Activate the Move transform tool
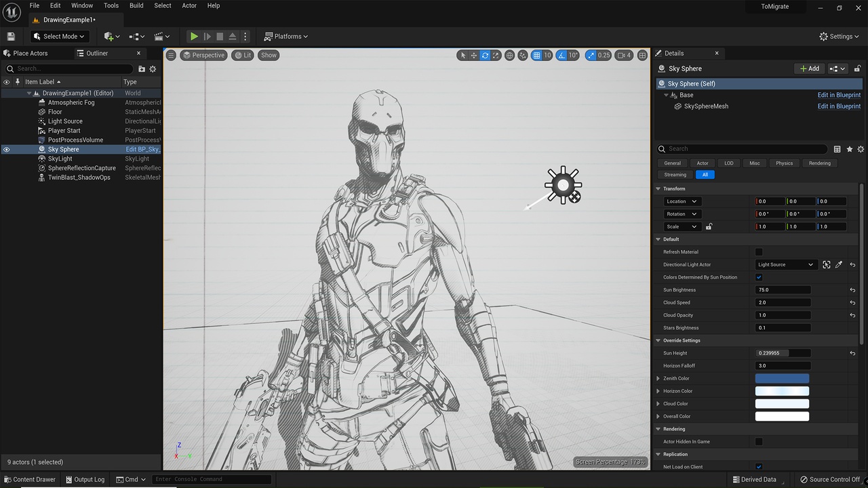Image resolution: width=868 pixels, height=488 pixels. pos(473,55)
